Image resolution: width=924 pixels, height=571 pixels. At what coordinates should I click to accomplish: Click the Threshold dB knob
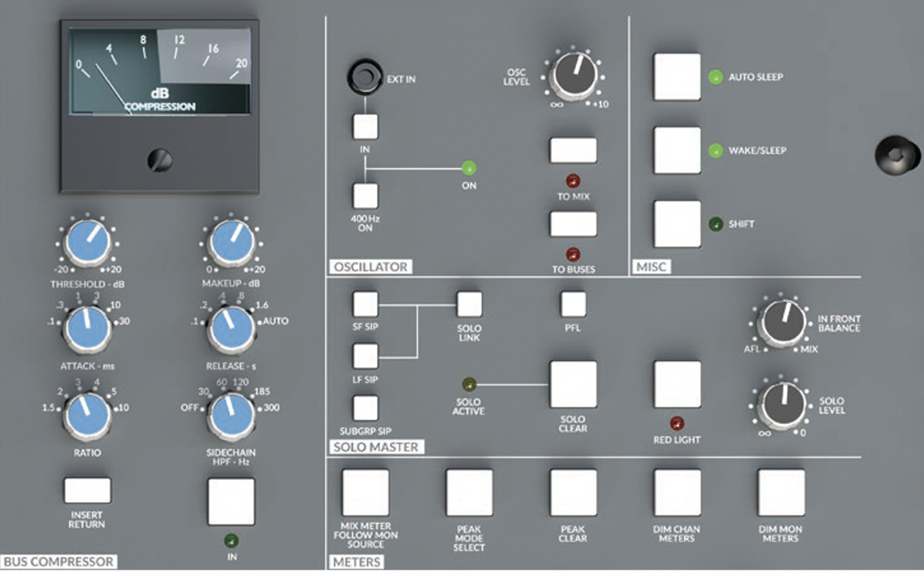coord(87,243)
